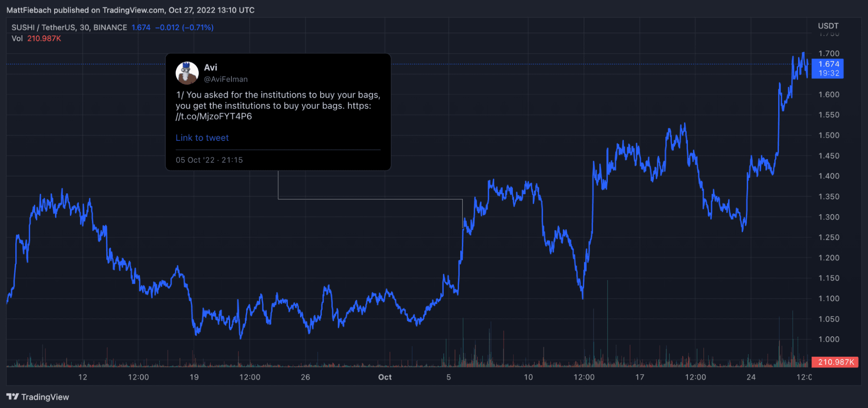The image size is (868, 408).
Task: Click the Vol indicator legend
Action: pyautogui.click(x=36, y=38)
